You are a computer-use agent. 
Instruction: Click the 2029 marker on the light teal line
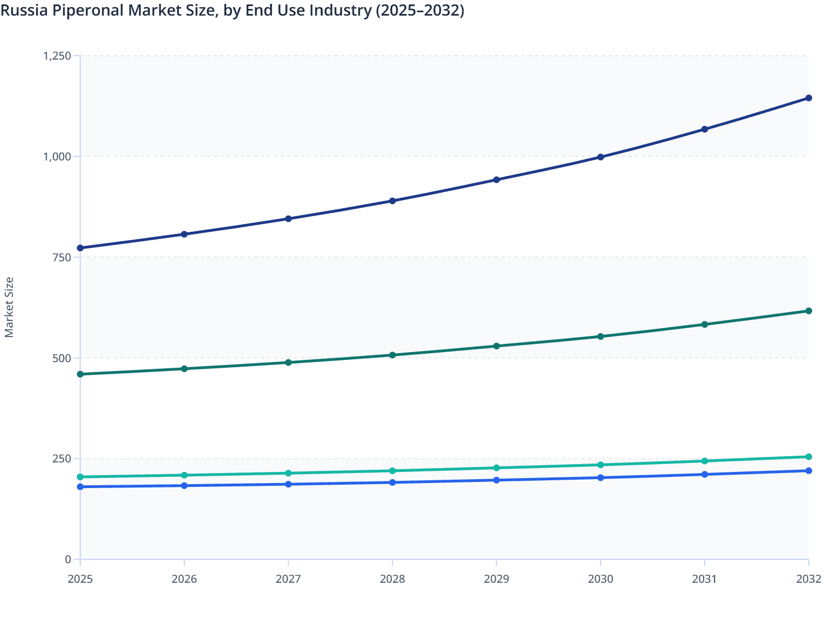(x=496, y=468)
